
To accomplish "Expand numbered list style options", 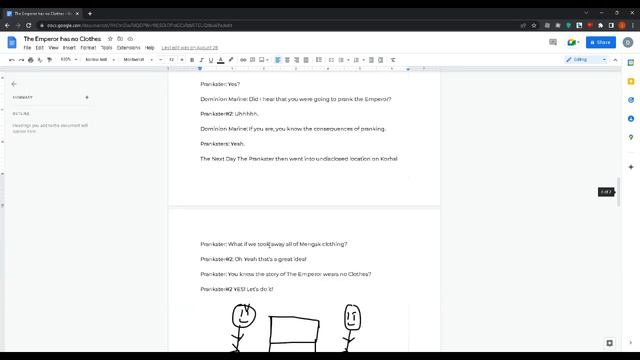I will 363,60.
